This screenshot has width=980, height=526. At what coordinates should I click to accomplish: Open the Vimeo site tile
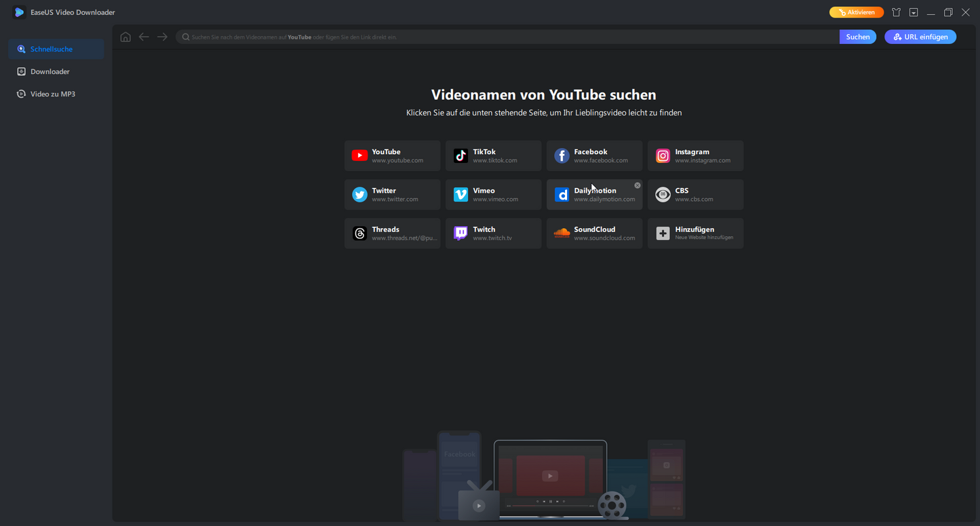493,195
